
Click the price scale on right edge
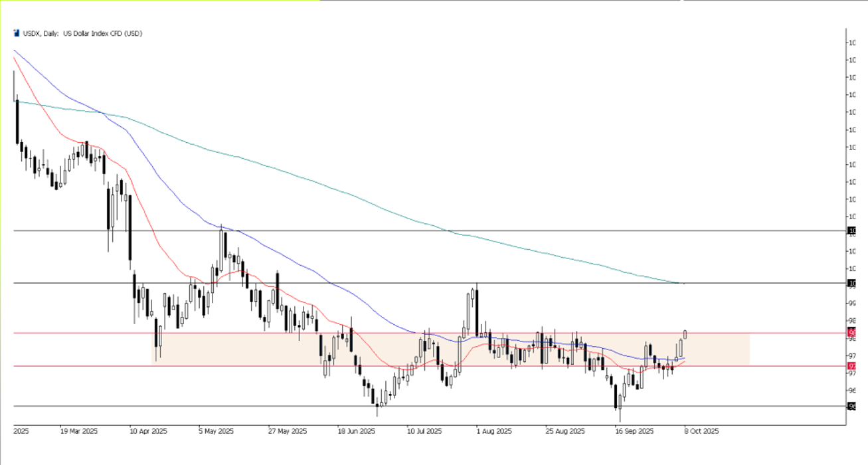point(852,232)
